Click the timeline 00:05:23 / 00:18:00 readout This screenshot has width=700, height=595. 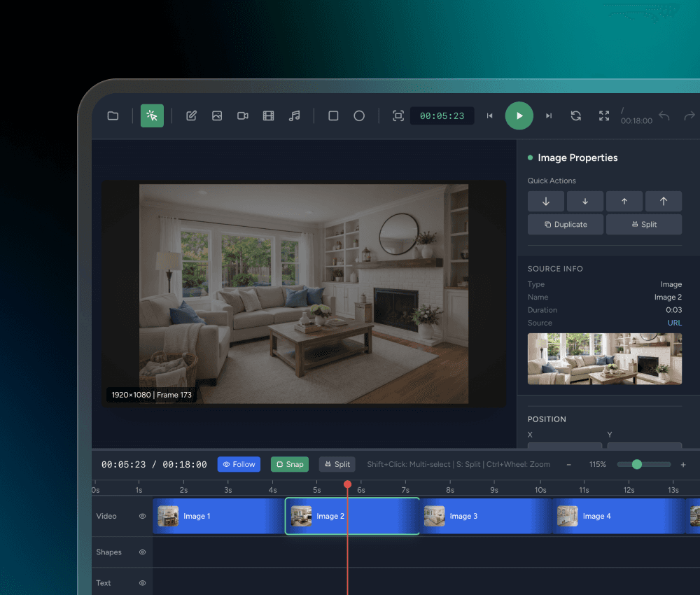pos(154,465)
